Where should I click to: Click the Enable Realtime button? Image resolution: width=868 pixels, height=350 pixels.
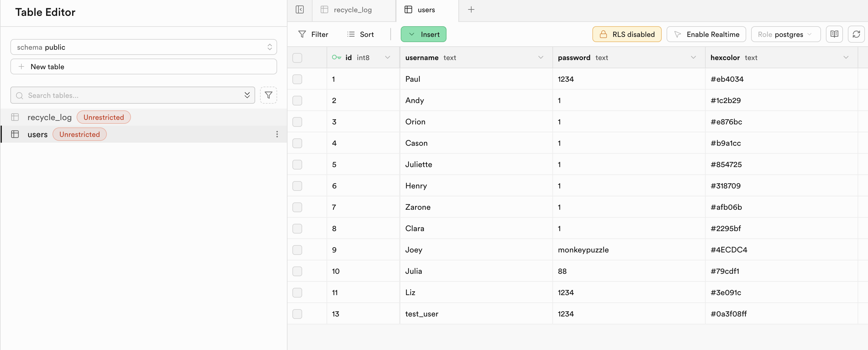[706, 34]
